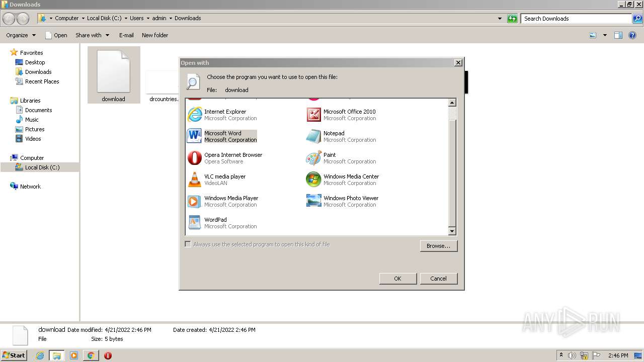This screenshot has width=644, height=362.
Task: Select VLC media player cone icon
Action: pos(194,179)
